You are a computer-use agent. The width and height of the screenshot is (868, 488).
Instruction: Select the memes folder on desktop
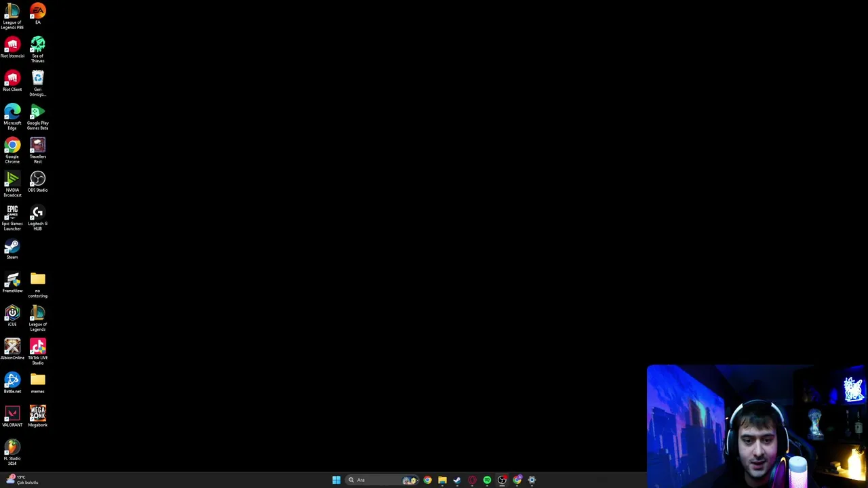pos(38,383)
